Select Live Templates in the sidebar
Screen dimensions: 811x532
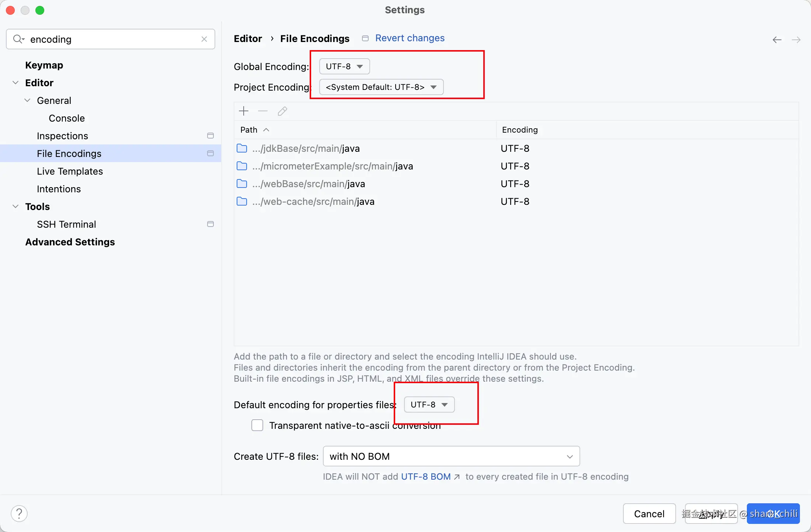(70, 171)
